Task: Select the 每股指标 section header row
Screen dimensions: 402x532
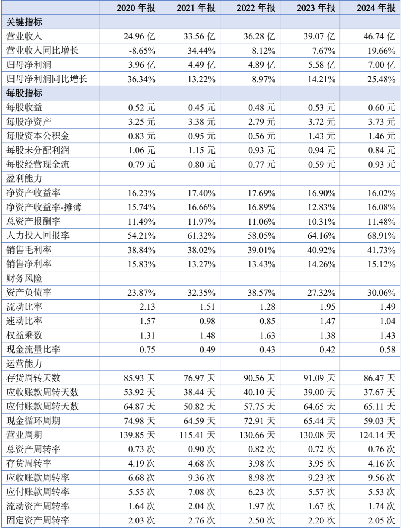Action: [201, 93]
